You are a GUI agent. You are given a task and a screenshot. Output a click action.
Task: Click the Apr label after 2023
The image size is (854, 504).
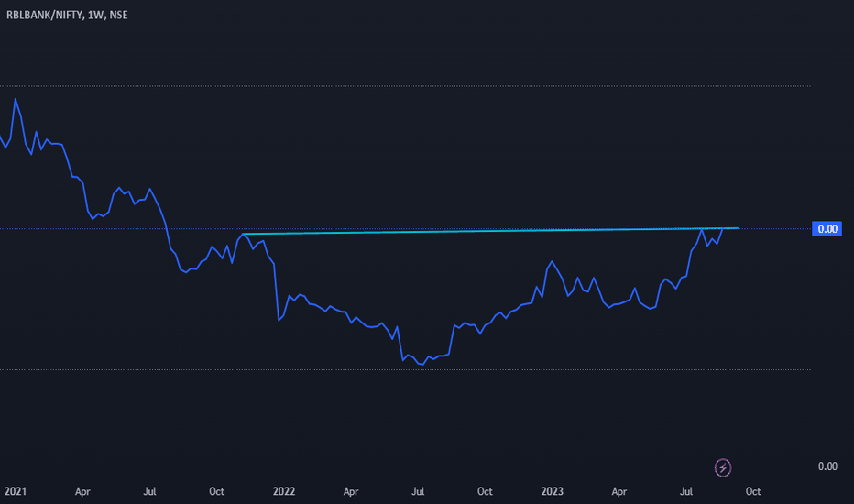pyautogui.click(x=619, y=491)
